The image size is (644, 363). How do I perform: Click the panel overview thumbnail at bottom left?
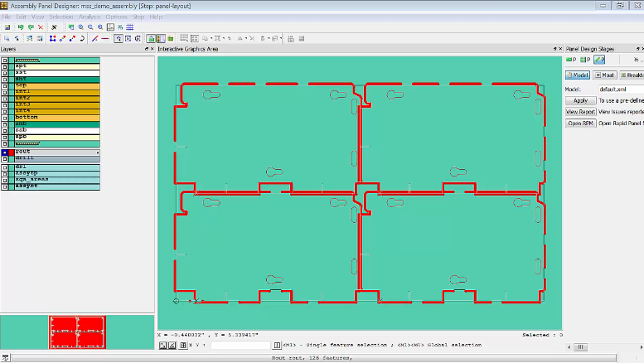coord(77,331)
